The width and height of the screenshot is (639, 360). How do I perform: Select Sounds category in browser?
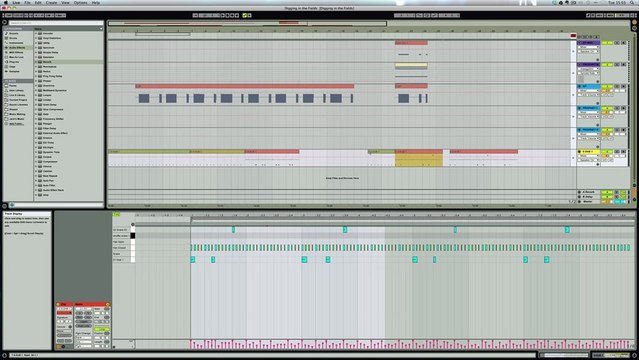pyautogui.click(x=13, y=33)
